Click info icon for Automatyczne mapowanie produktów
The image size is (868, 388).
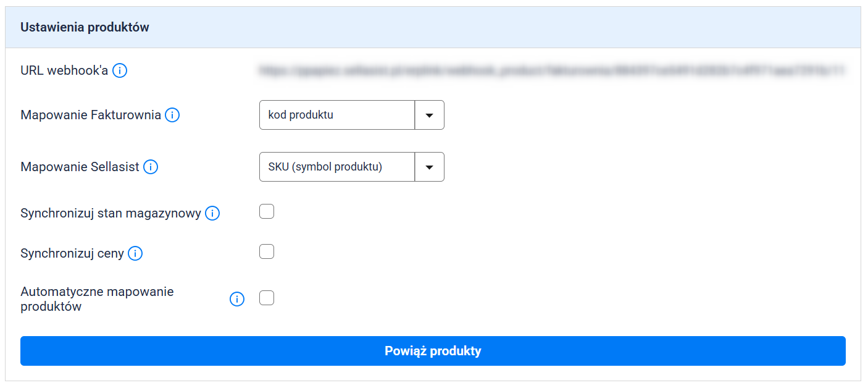coord(237,299)
